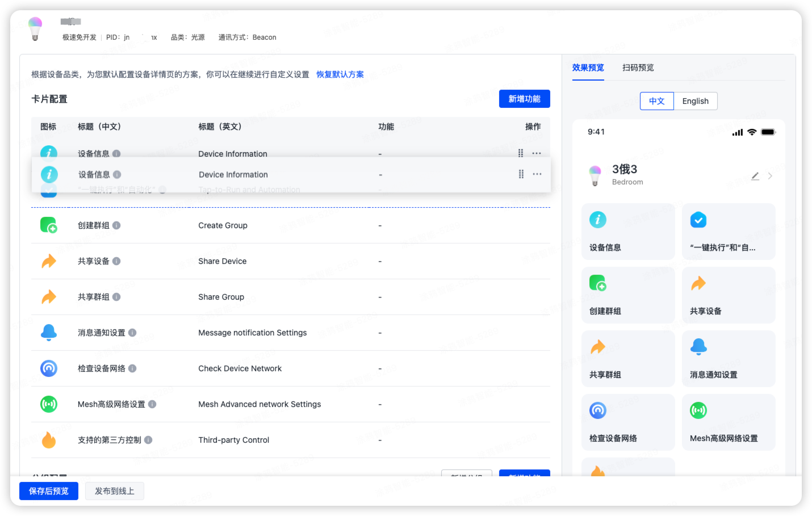Click the 通讯方式: Beacon header text
The height and width of the screenshot is (516, 812).
[x=248, y=37]
